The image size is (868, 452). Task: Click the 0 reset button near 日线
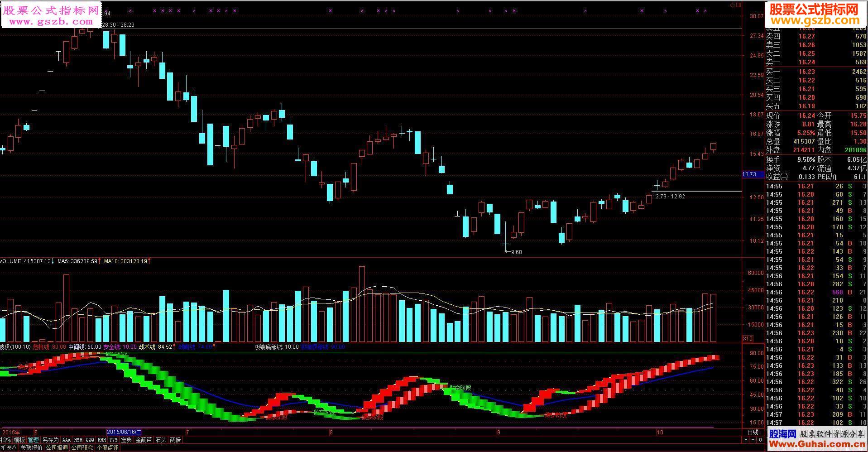760,440
